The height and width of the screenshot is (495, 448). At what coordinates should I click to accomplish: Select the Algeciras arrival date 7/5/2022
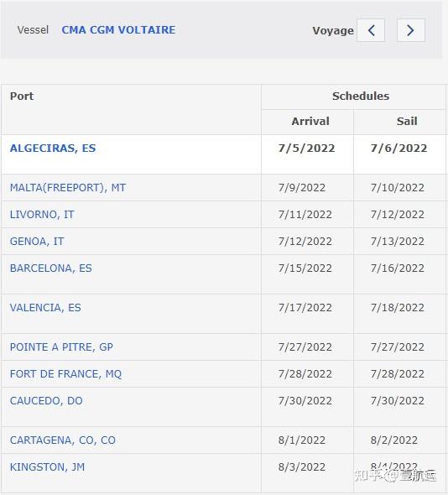(x=306, y=148)
